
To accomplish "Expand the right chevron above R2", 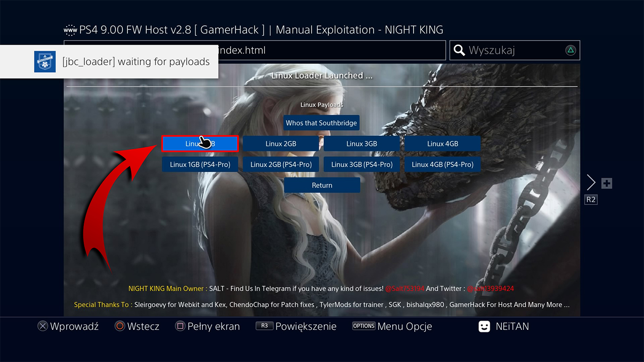I will 591,182.
